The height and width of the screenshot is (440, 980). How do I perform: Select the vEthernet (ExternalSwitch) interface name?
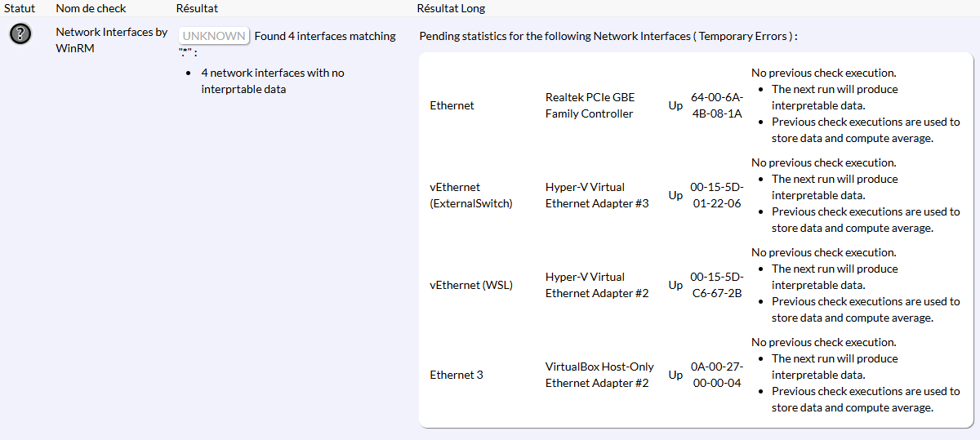click(x=471, y=195)
